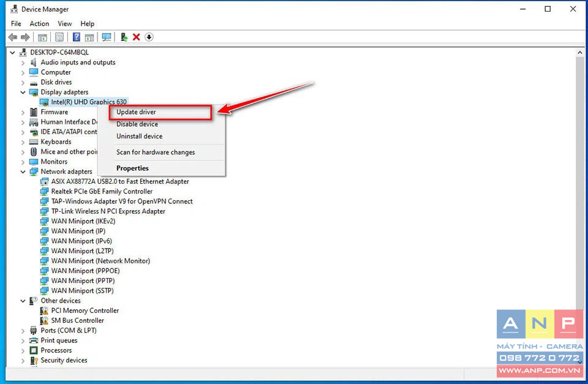Expand the Print queues node
This screenshot has height=384, width=588.
23,341
